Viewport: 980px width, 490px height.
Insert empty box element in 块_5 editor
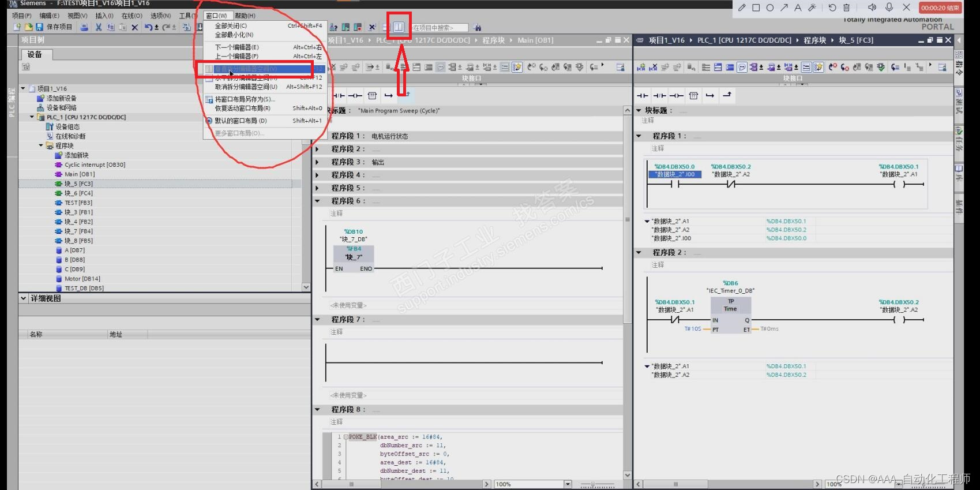coord(693,95)
